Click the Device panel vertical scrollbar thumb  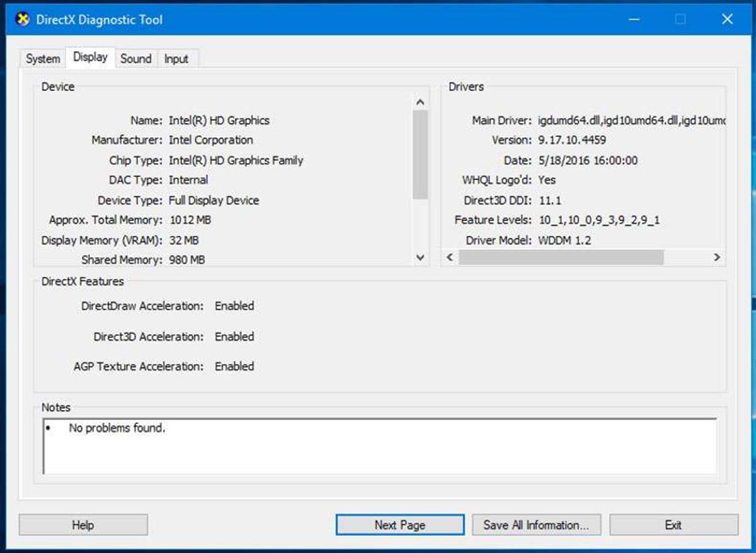click(x=421, y=154)
